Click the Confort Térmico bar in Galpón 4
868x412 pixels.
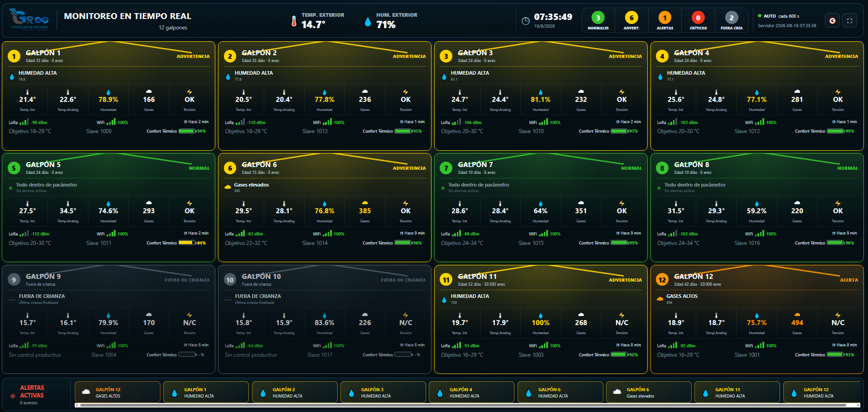835,131
